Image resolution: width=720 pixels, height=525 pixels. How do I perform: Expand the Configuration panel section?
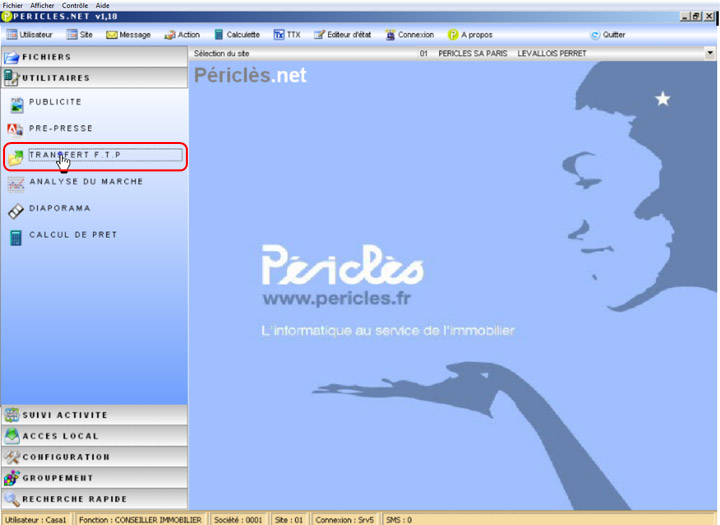pyautogui.click(x=94, y=457)
